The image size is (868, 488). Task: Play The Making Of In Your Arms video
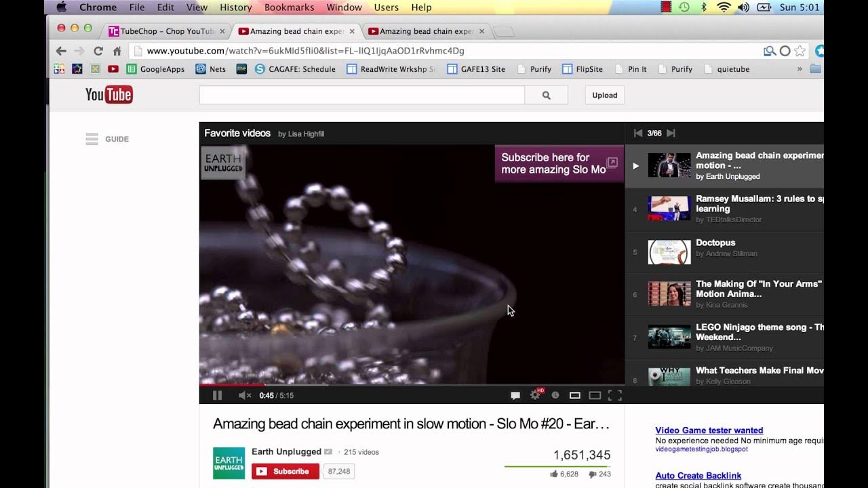(x=724, y=294)
